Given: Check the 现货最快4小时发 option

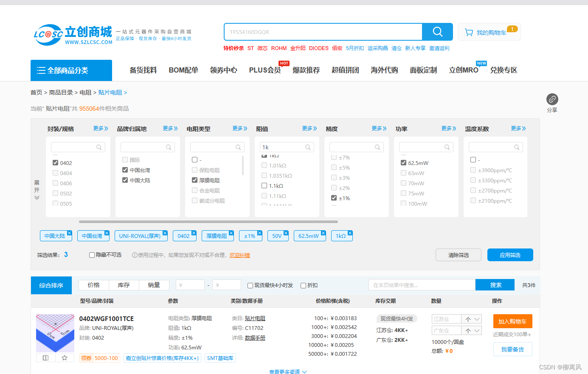Looking at the screenshot, I should click(x=250, y=285).
